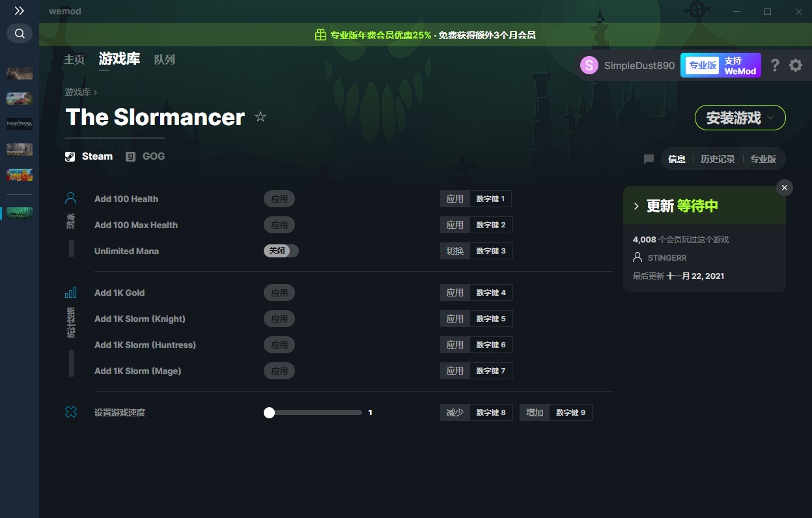Click the game speed slider handle

(269, 412)
